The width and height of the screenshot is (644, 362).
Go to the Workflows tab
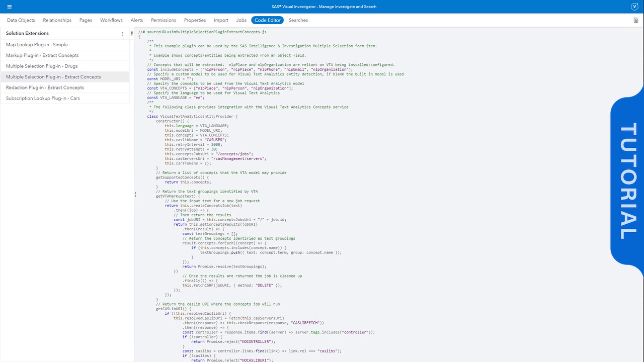[x=111, y=20]
